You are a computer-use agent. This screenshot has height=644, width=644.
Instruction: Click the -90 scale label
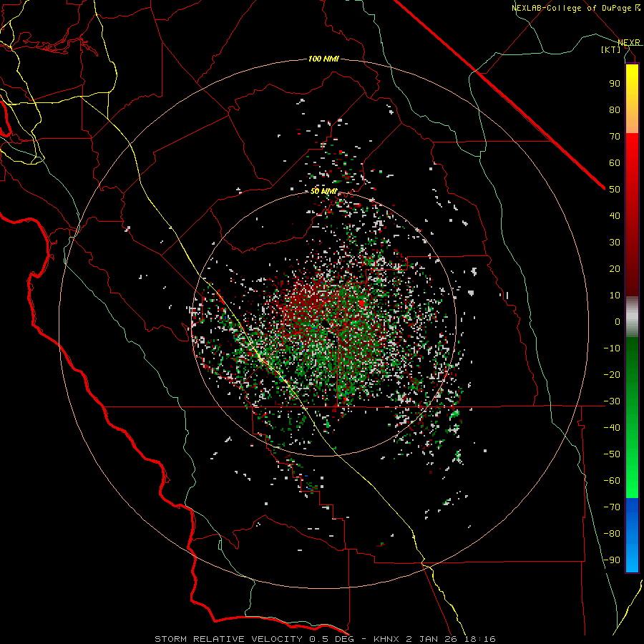pyautogui.click(x=612, y=560)
